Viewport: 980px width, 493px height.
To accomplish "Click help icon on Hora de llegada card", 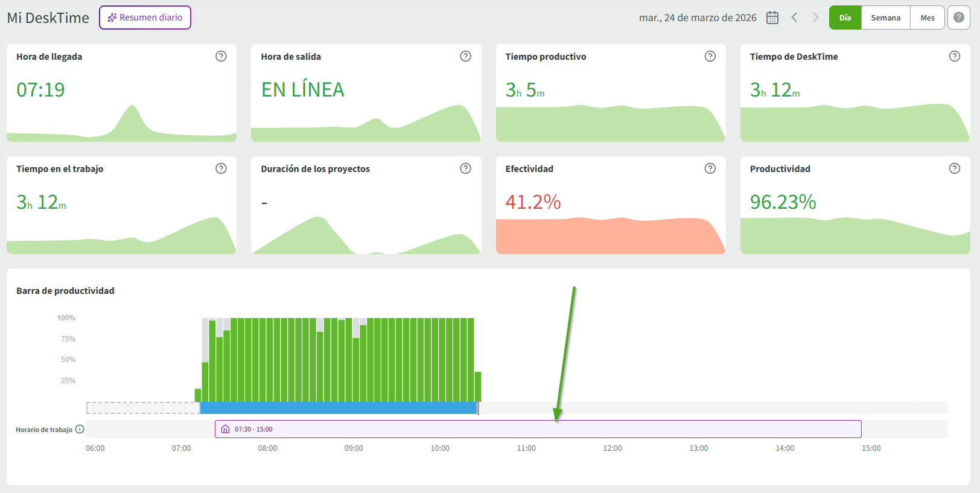I will (221, 56).
